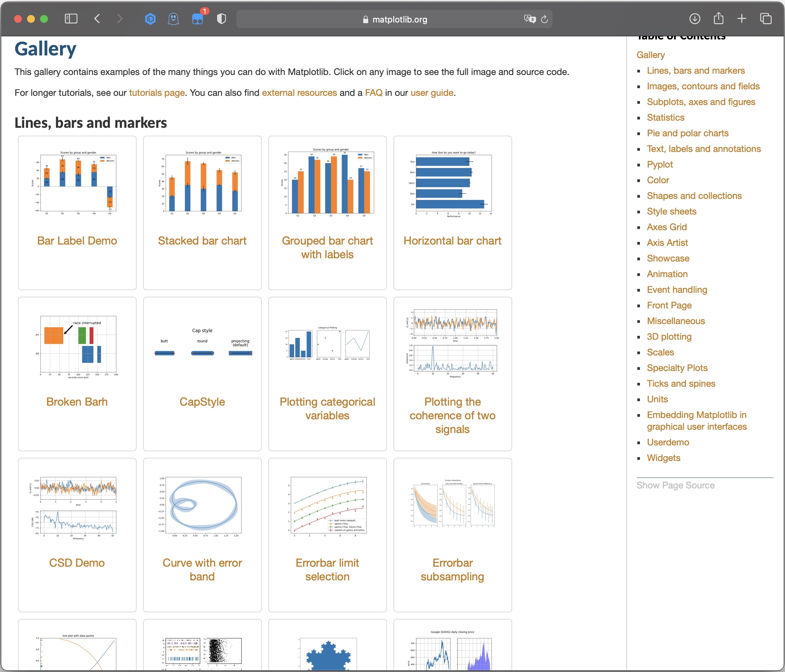Show the downloads list
785x672 pixels.
[694, 19]
